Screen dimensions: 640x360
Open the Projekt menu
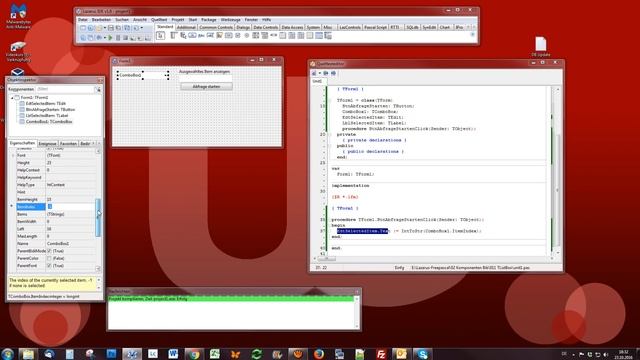[x=178, y=20]
